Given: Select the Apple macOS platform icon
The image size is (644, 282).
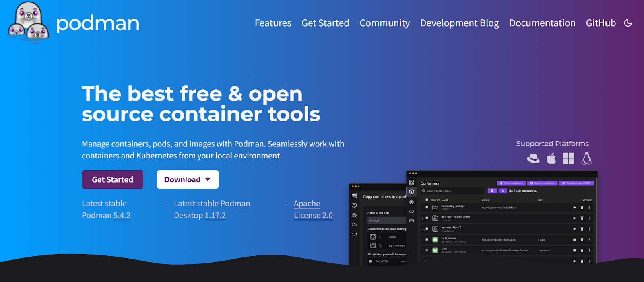Looking at the screenshot, I should (551, 158).
